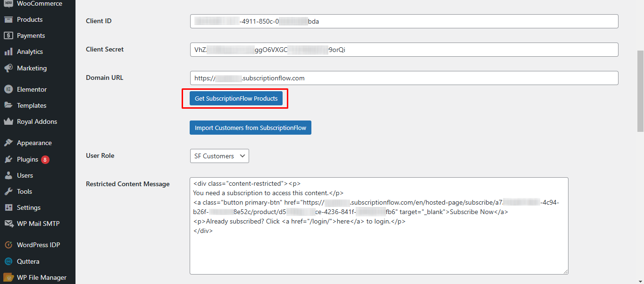Click the Domain URL label
This screenshot has height=284, width=644.
(x=105, y=77)
